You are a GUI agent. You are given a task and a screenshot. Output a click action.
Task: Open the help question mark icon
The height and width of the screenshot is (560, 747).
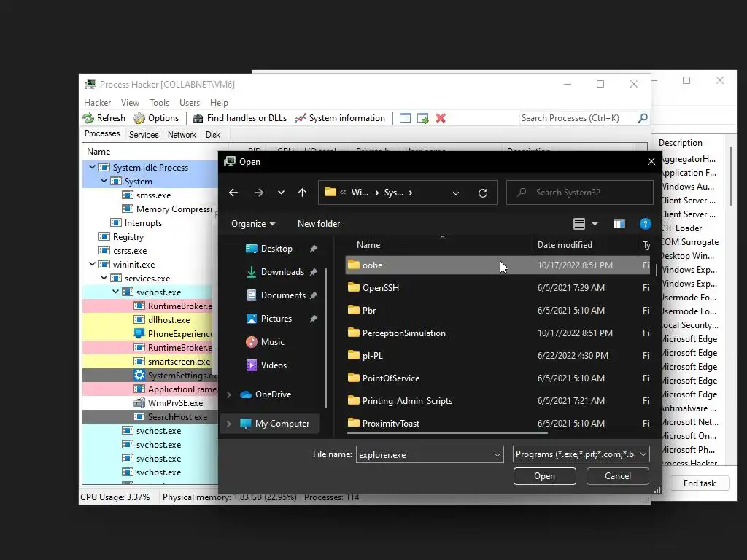(x=645, y=224)
